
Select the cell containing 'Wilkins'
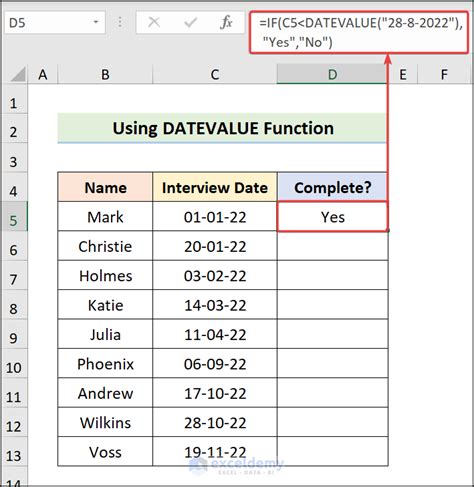(x=105, y=422)
